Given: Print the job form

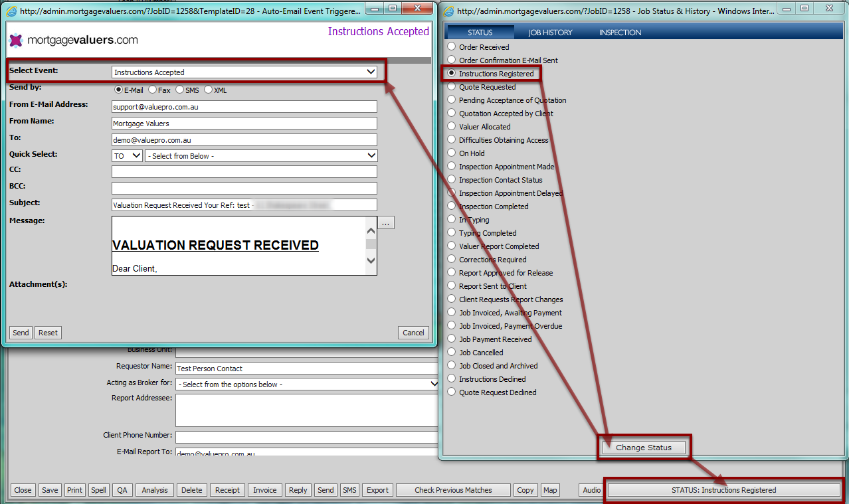Looking at the screenshot, I should pos(74,490).
